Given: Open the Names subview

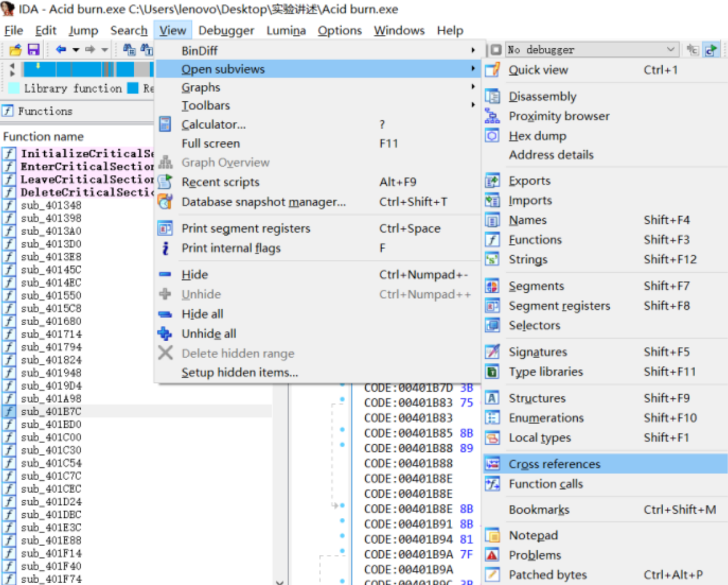Looking at the screenshot, I should pyautogui.click(x=605, y=220).
